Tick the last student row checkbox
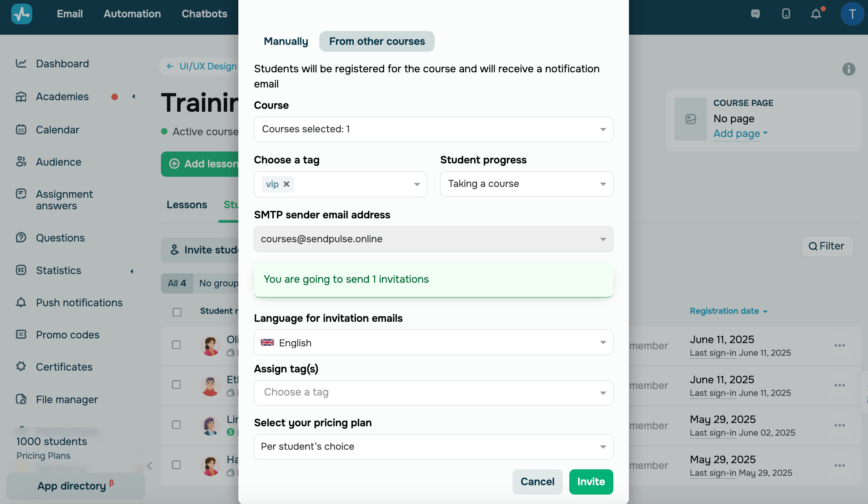The height and width of the screenshot is (504, 868). [x=176, y=465]
